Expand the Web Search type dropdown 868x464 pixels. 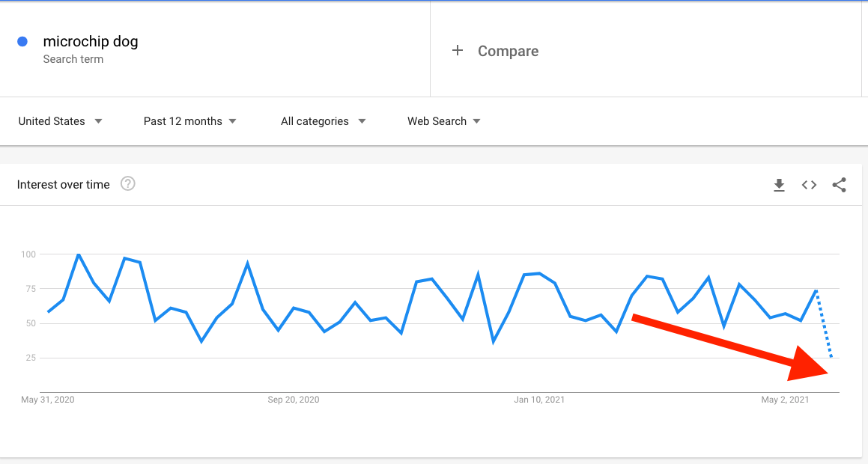point(444,121)
